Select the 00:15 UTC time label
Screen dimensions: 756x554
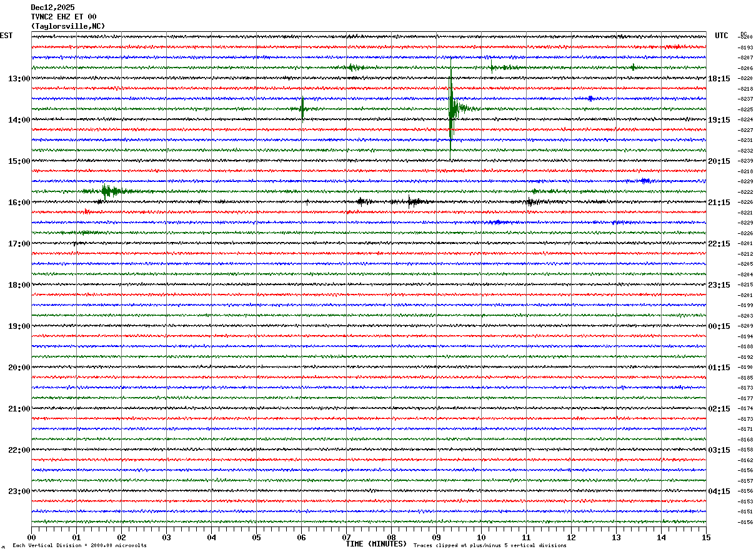(x=719, y=326)
